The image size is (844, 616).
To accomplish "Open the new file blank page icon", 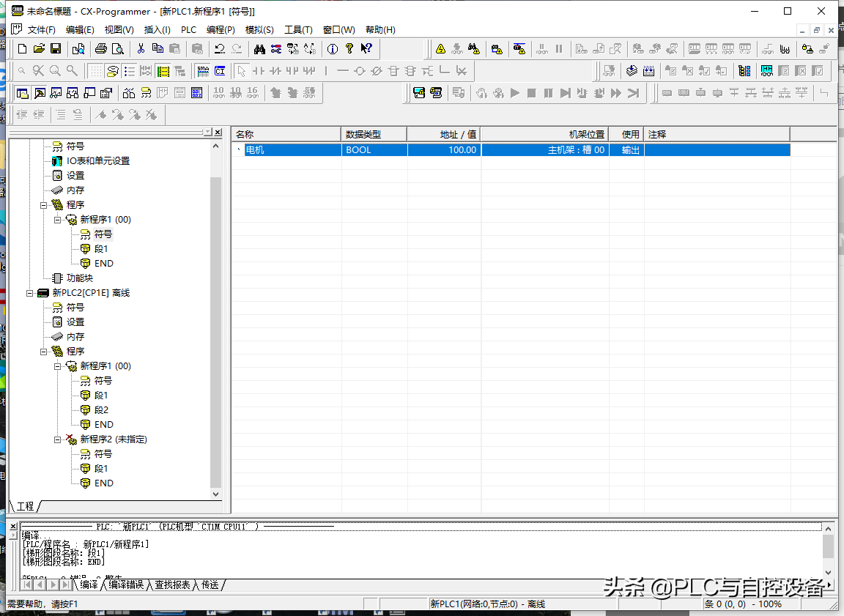I will (22, 49).
